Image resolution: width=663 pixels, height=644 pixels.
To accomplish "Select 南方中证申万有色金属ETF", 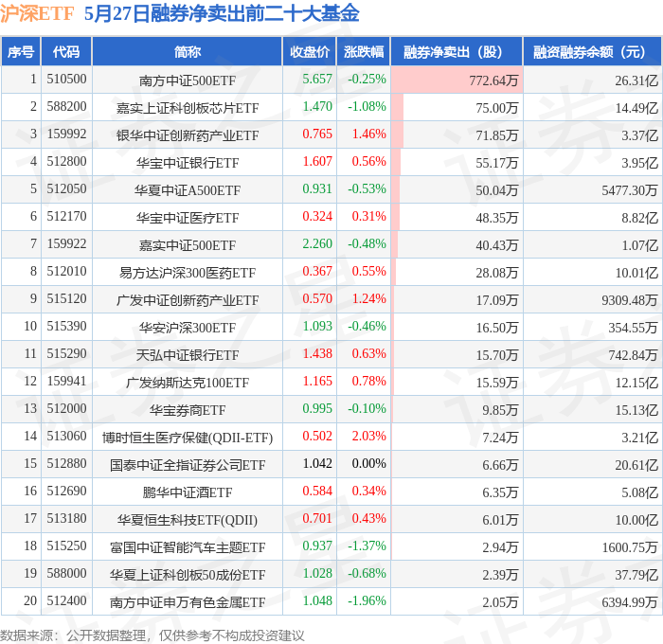I will (188, 602).
